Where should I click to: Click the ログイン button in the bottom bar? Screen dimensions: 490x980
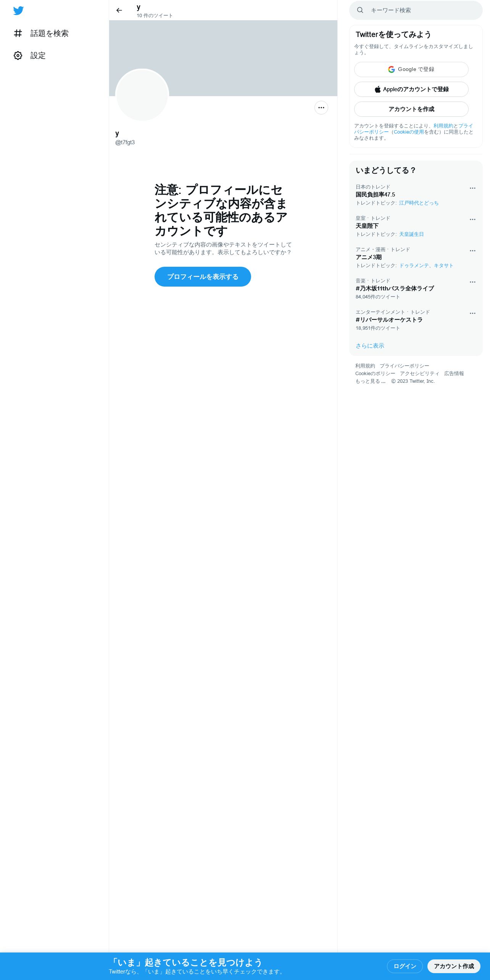(x=405, y=966)
